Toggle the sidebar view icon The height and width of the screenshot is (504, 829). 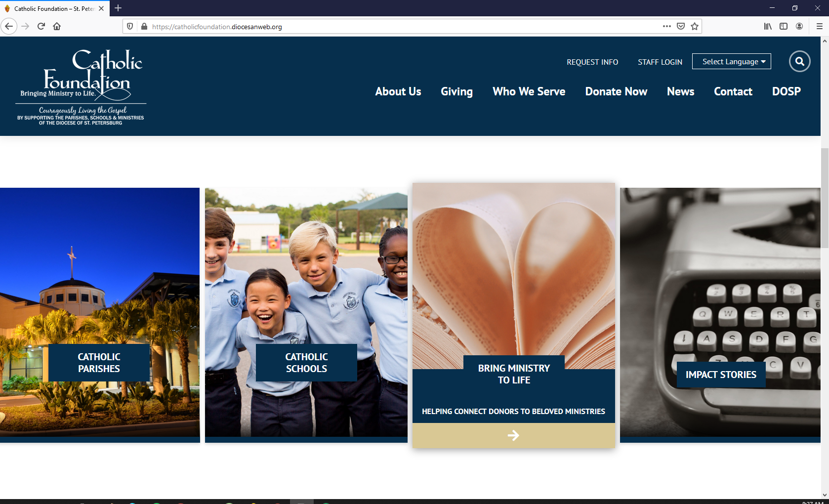click(x=784, y=27)
